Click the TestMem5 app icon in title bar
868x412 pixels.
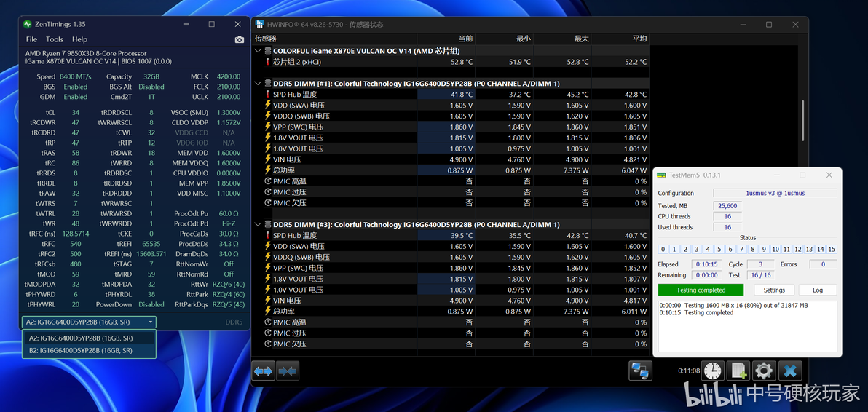(661, 175)
